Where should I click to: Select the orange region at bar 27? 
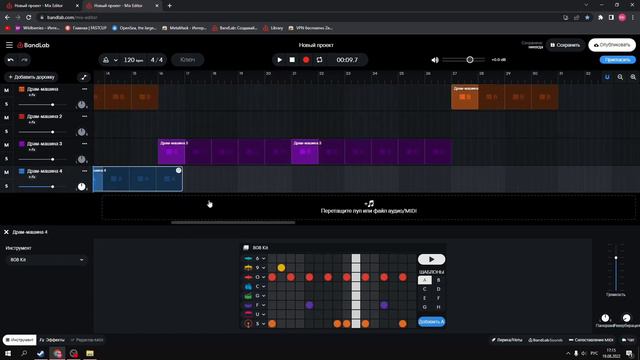click(x=464, y=97)
